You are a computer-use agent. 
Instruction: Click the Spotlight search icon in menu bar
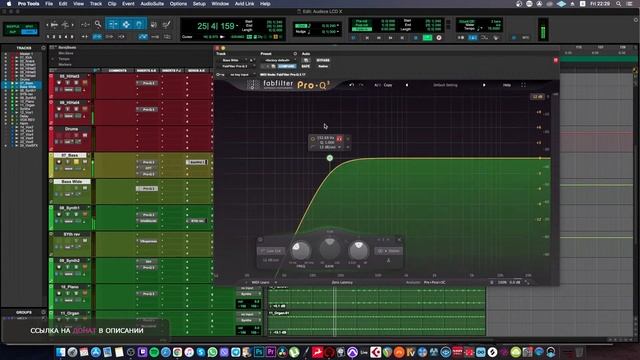click(x=618, y=4)
